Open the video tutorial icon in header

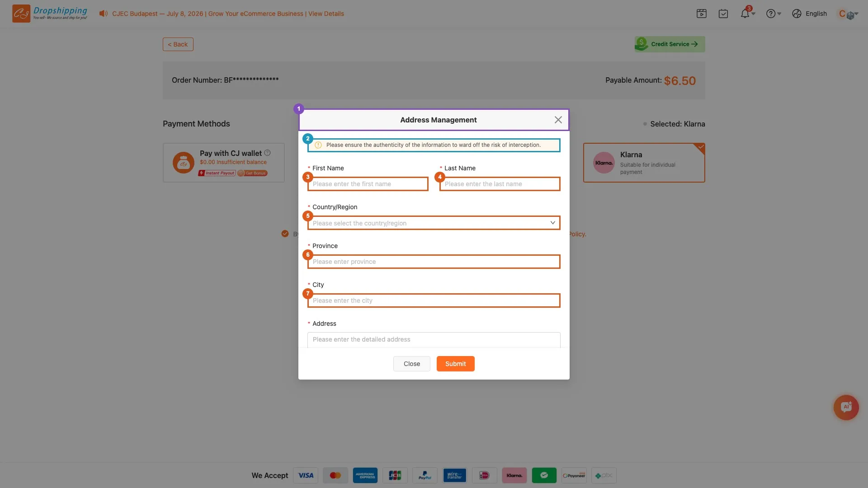702,14
